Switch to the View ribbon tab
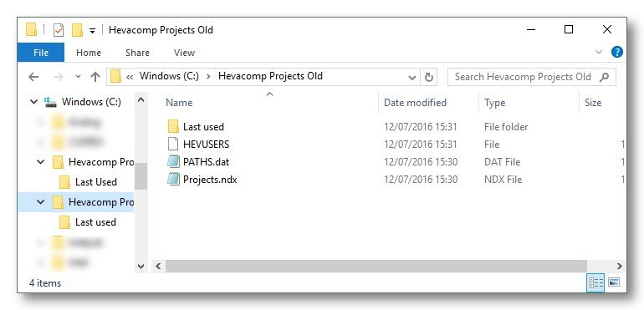The image size is (644, 310). [x=184, y=53]
